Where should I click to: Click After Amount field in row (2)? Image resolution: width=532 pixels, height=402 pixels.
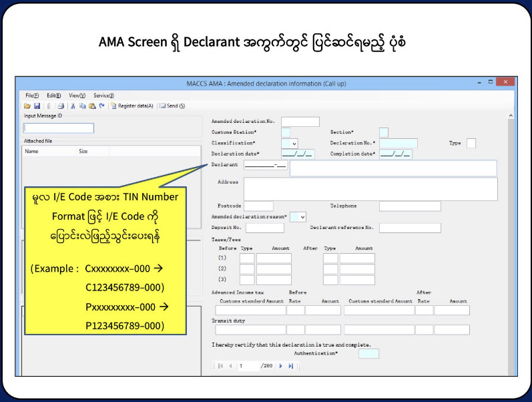point(357,269)
